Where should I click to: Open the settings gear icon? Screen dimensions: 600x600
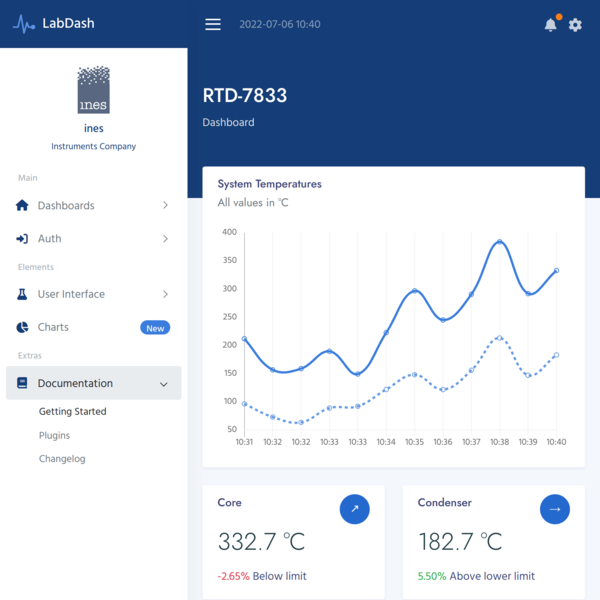[x=575, y=25]
